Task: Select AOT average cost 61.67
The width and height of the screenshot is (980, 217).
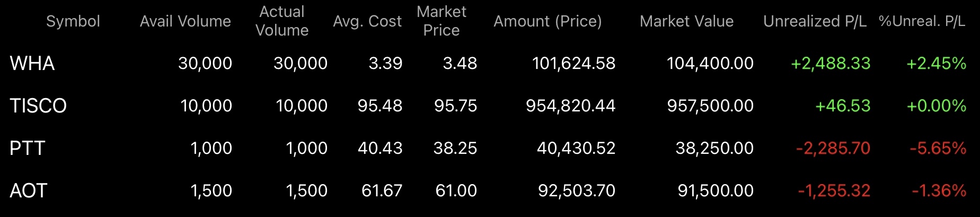Action: coord(382,190)
